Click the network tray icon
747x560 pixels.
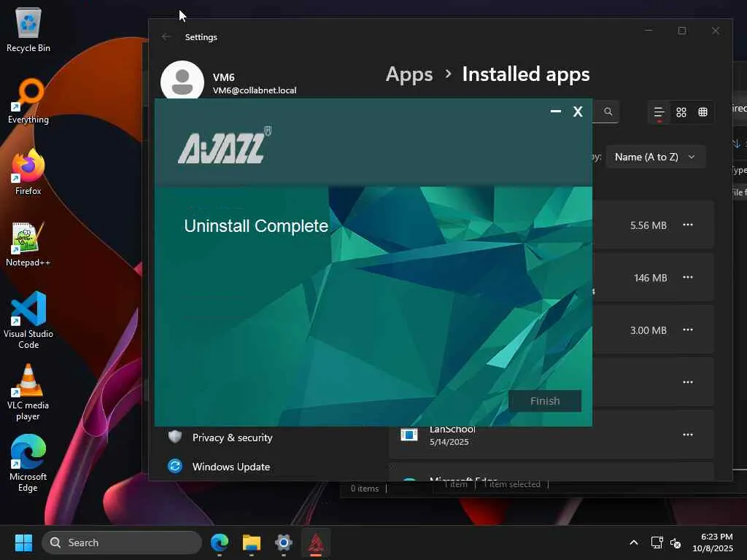(x=657, y=542)
